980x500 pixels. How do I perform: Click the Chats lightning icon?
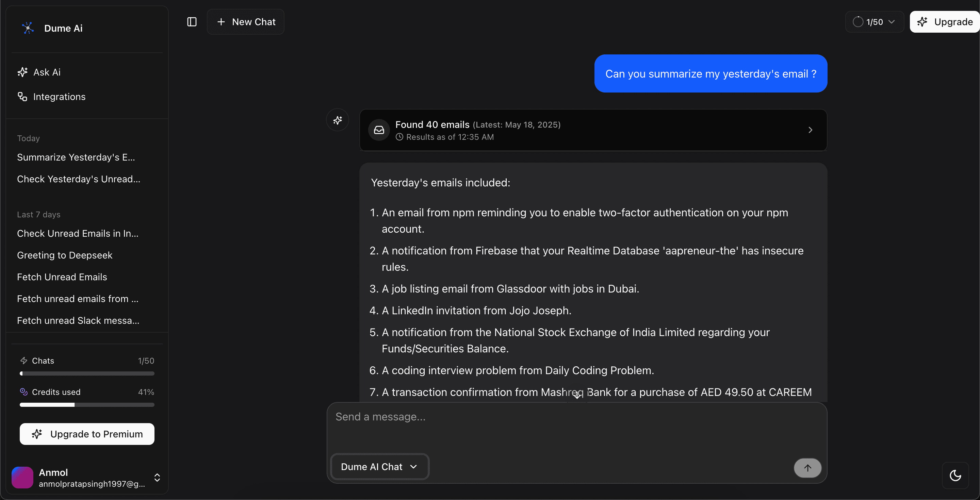24,361
